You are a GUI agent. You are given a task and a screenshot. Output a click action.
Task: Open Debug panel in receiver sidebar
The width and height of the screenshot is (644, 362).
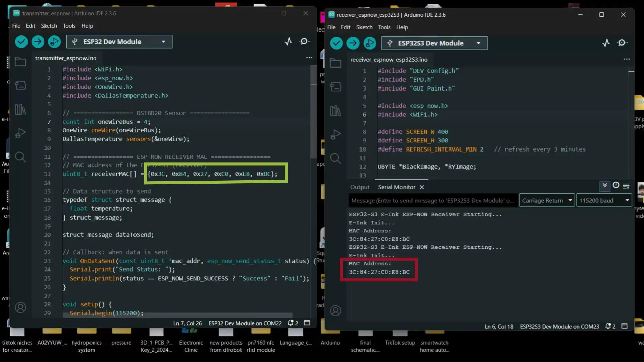pos(335,134)
